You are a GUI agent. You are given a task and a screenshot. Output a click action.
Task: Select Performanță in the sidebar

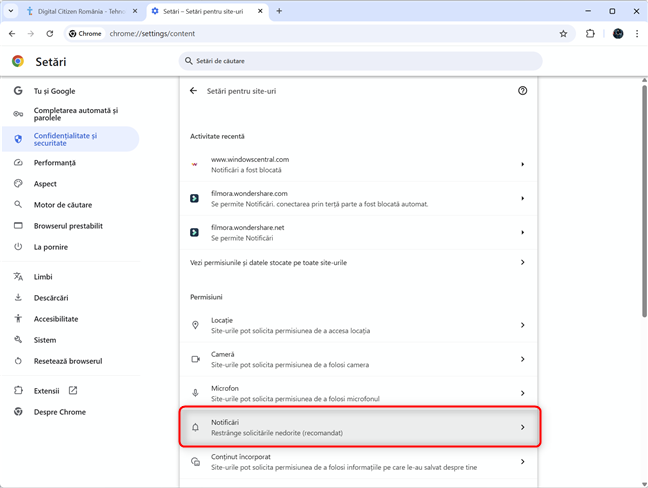coord(54,162)
